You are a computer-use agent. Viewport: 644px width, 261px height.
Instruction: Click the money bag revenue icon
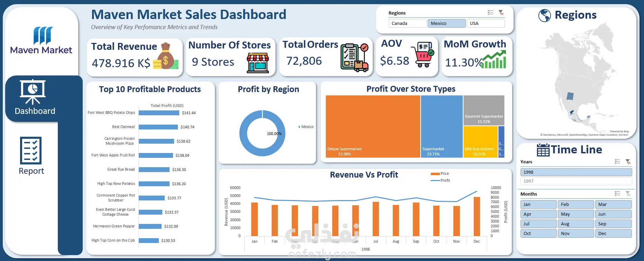tap(166, 56)
